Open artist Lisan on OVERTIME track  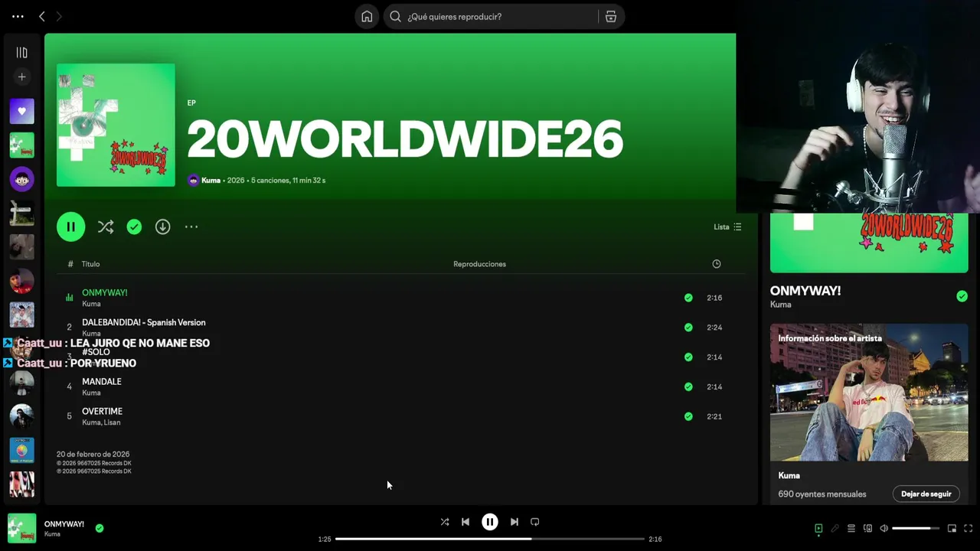[x=112, y=422]
